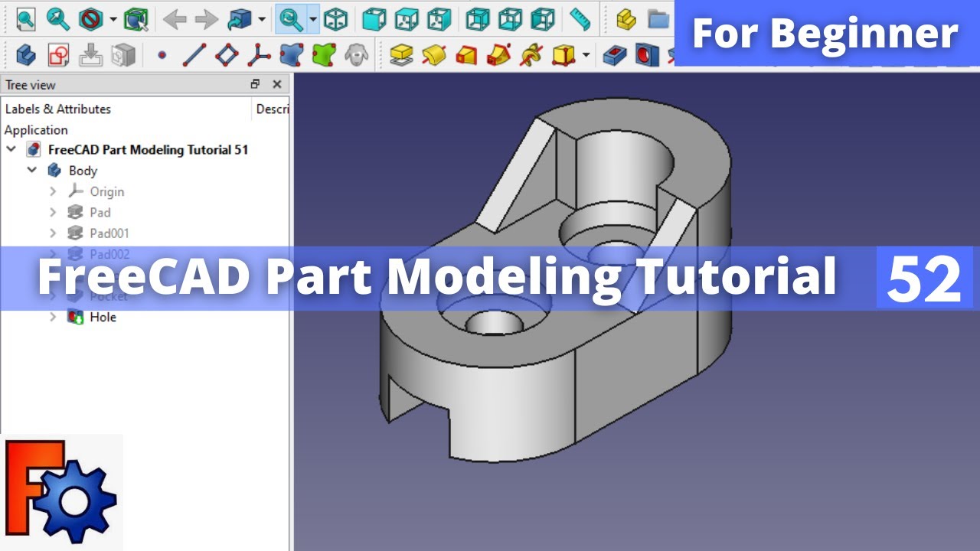Click the Sync View magnifier icon
980x551 pixels.
tap(291, 19)
